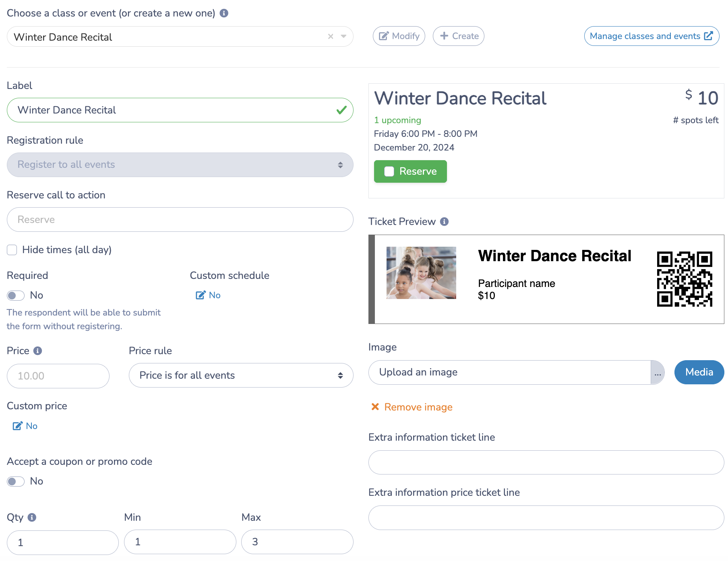The image size is (728, 561).
Task: Click the Ticket Preview info icon
Action: click(444, 222)
